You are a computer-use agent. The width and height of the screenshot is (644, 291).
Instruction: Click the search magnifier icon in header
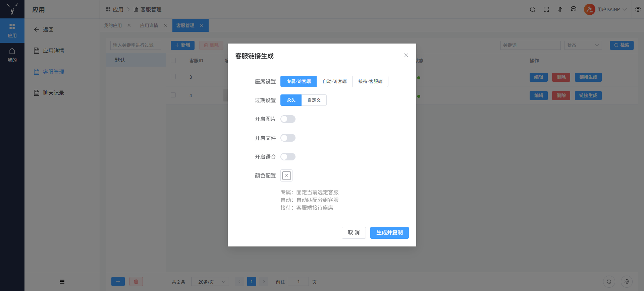[532, 9]
